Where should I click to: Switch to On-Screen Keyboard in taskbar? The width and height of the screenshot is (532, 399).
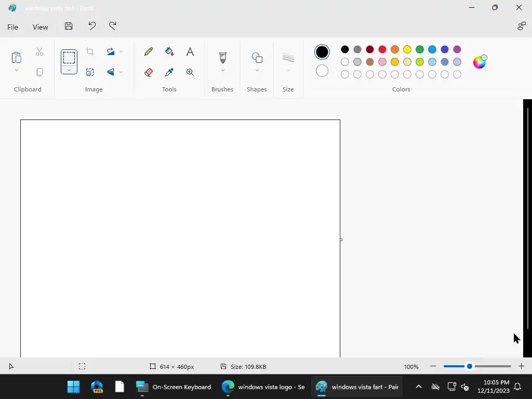coord(174,387)
